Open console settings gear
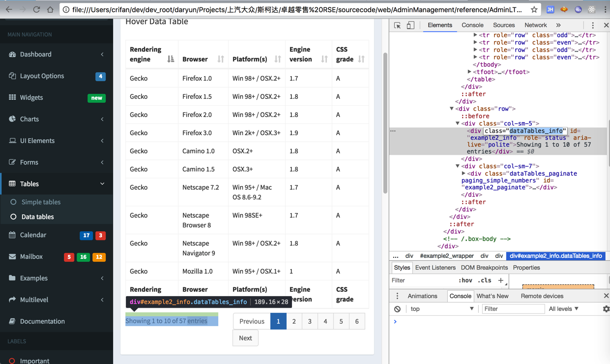Screen dimensions: 610x364 606,309
